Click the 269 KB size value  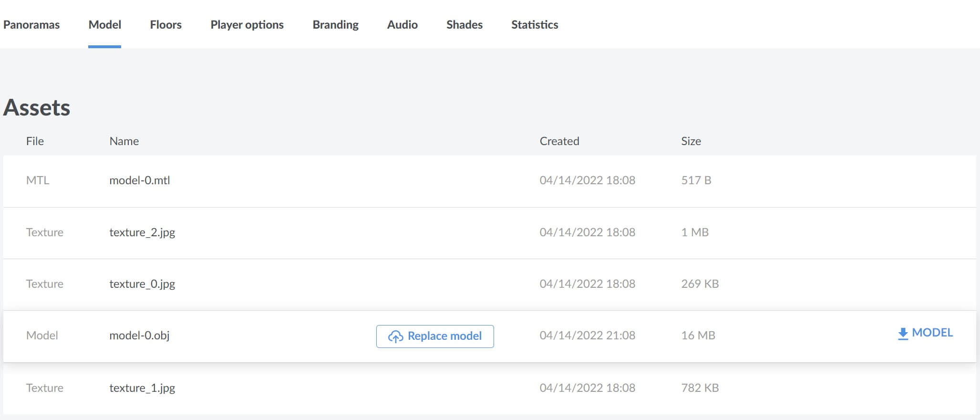click(700, 284)
